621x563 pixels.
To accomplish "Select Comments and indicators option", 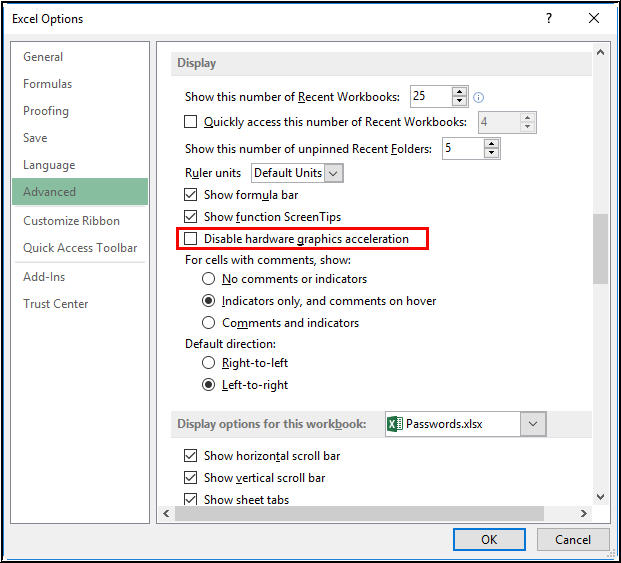I will point(208,323).
